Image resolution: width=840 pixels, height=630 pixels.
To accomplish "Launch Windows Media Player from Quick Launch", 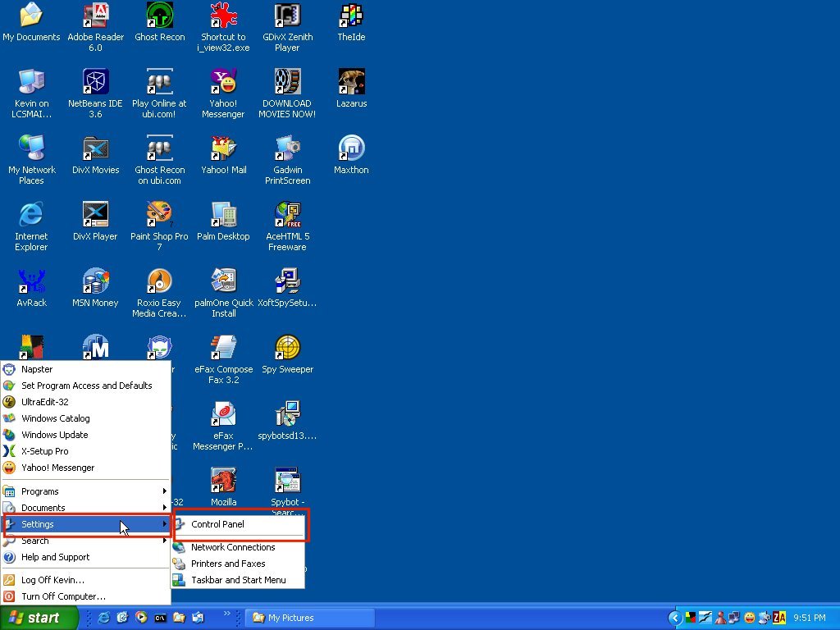I will coord(141,618).
